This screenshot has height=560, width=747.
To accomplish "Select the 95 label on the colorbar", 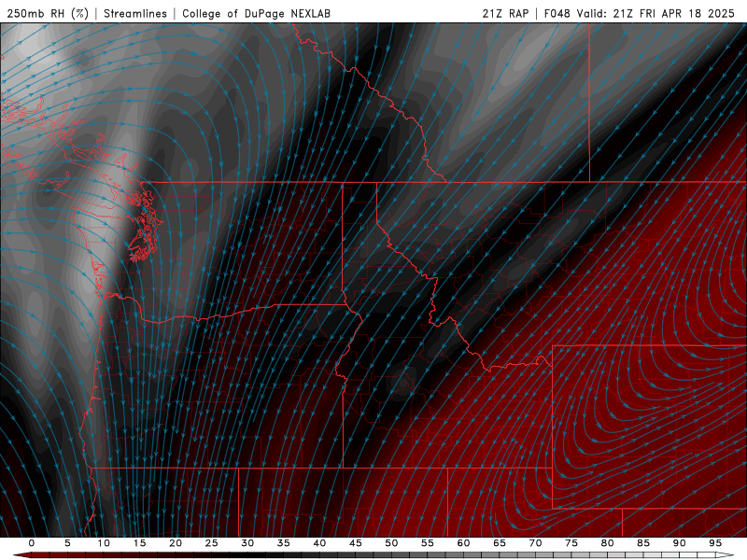I will [715, 543].
